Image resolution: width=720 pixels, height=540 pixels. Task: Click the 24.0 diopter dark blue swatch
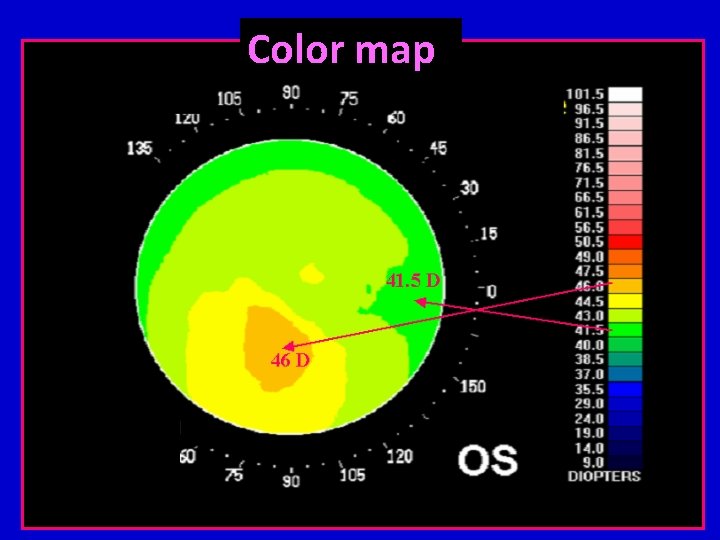point(625,418)
